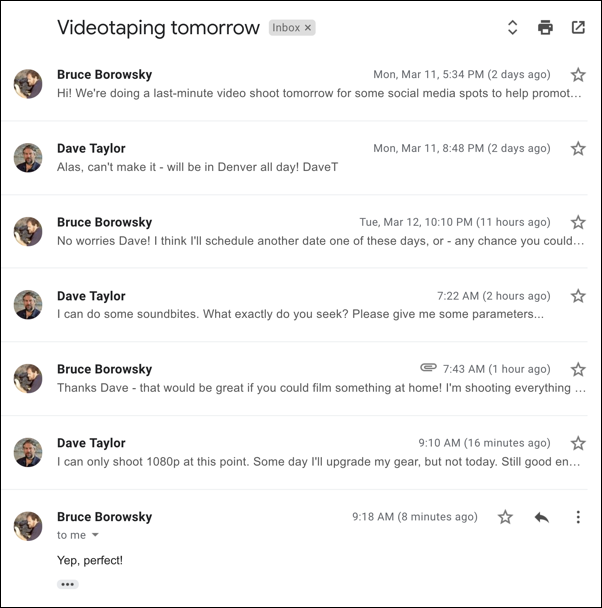Print the entire conversation
Image resolution: width=602 pixels, height=608 pixels.
click(545, 28)
